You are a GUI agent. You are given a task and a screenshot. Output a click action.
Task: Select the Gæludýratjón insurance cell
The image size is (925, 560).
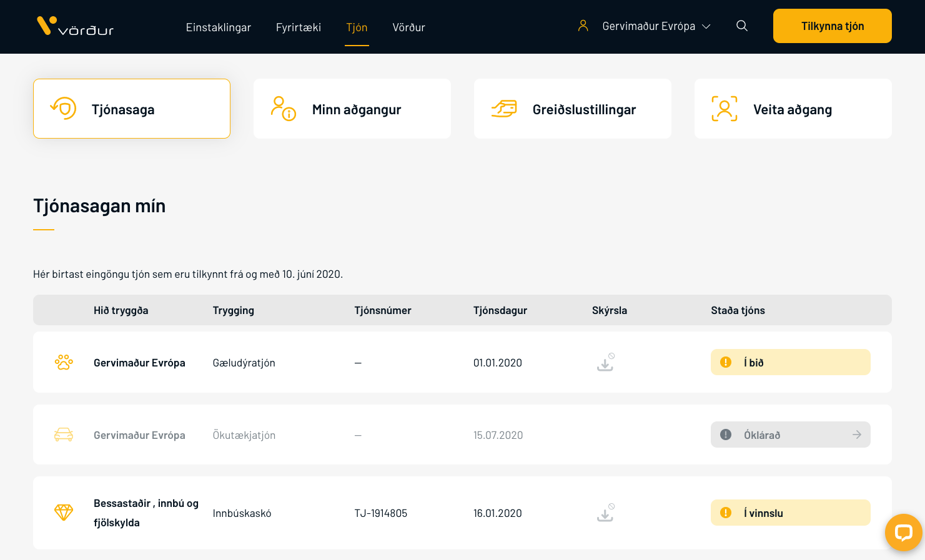click(x=244, y=363)
